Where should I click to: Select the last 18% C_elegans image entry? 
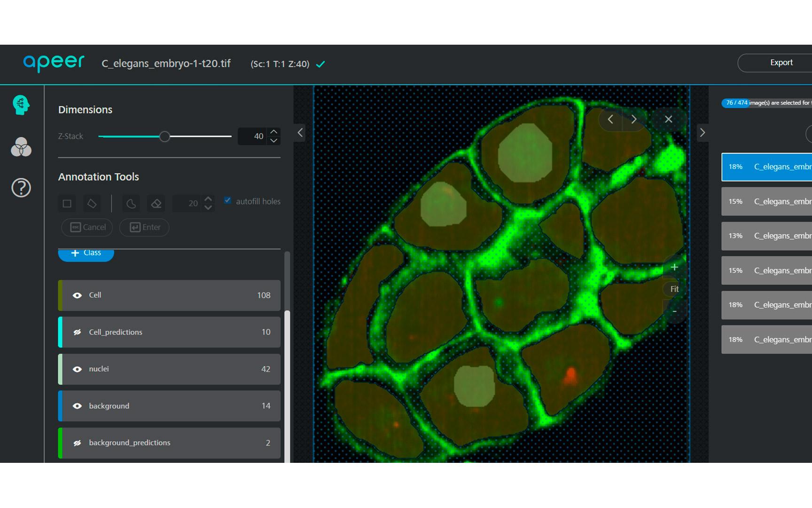coord(767,340)
